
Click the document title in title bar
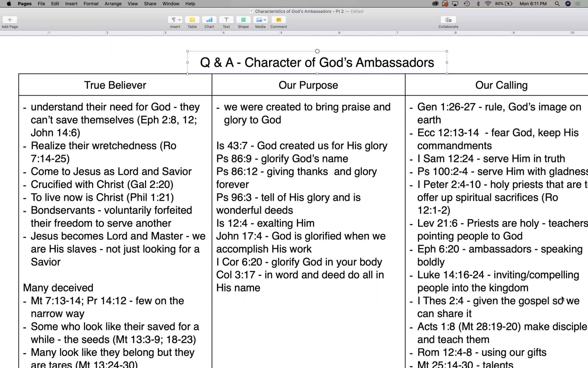pyautogui.click(x=299, y=11)
